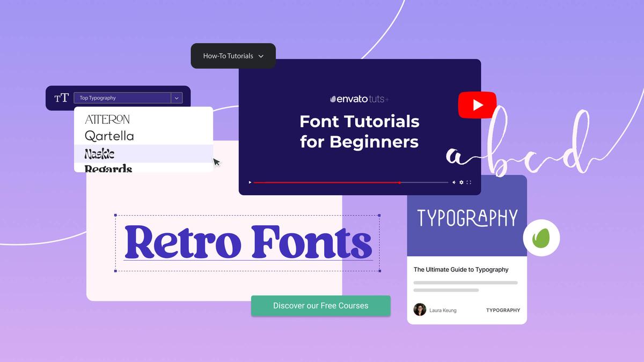
Task: Click the Discover our Free Courses button
Action: pyautogui.click(x=320, y=306)
